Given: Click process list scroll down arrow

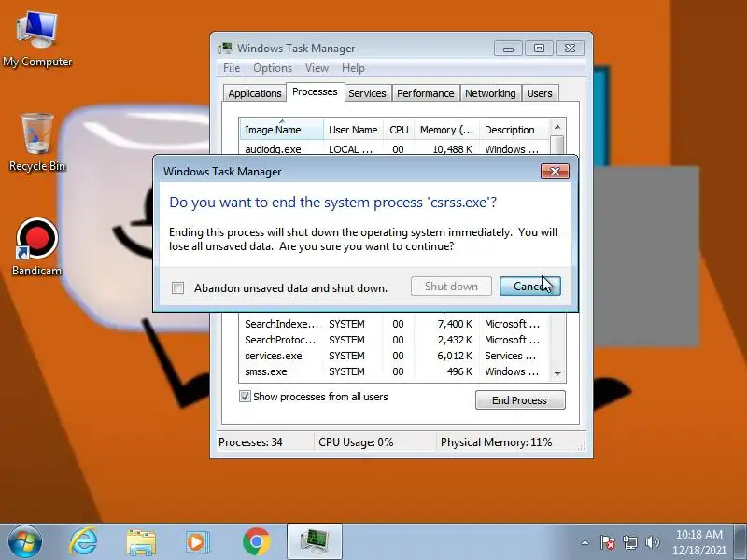Looking at the screenshot, I should point(557,374).
